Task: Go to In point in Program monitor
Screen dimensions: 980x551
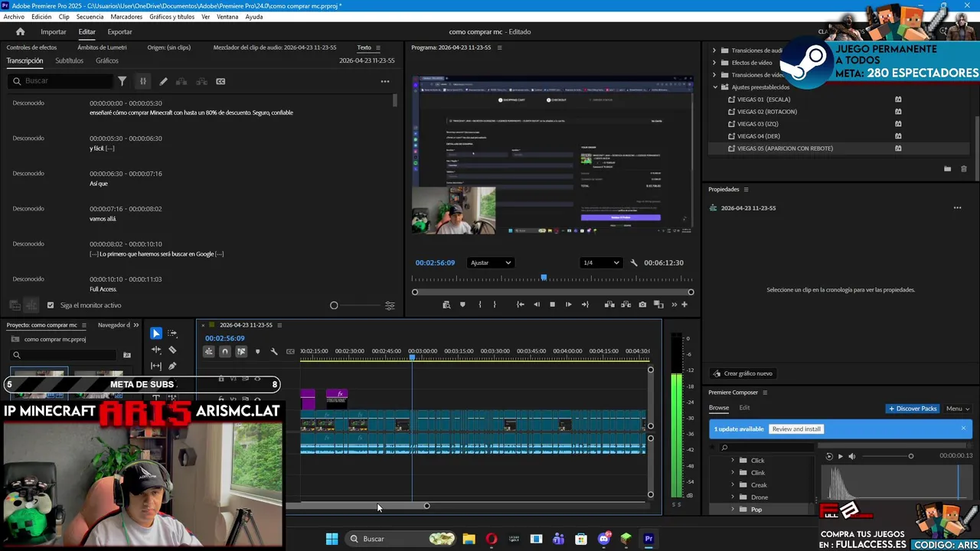Action: 521,305
